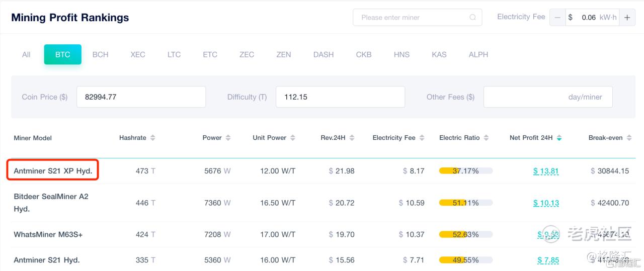Click the search magnifier icon in miner field
Screen dimensions: 644x271
pyautogui.click(x=472, y=17)
